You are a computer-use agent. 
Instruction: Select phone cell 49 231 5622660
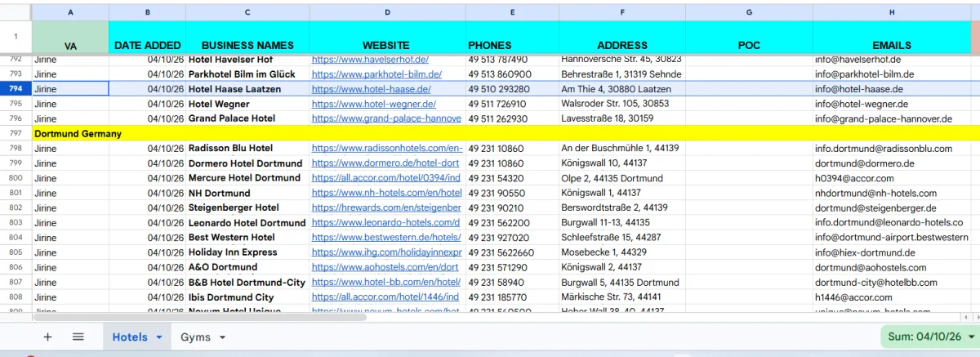point(512,252)
